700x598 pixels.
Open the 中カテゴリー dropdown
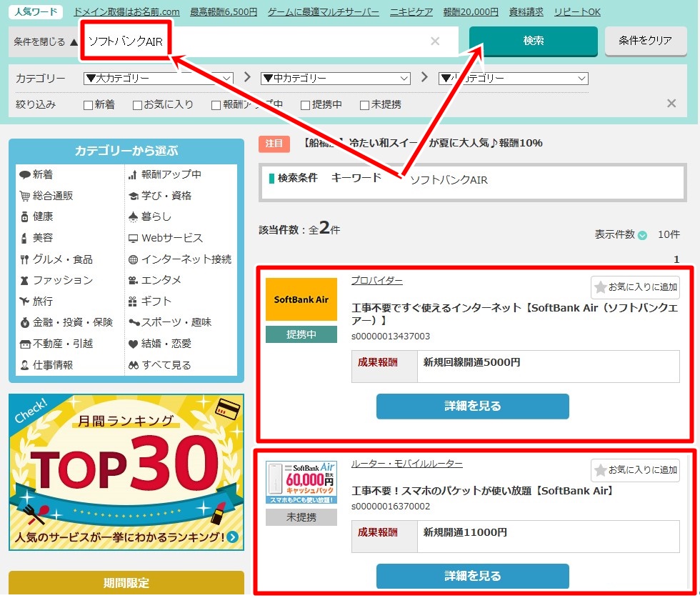(x=336, y=79)
